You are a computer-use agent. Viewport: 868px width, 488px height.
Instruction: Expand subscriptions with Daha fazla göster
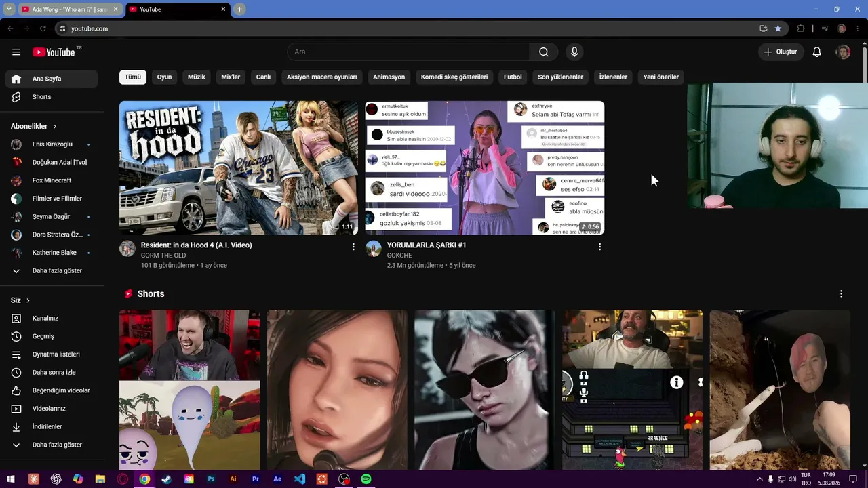click(x=52, y=271)
